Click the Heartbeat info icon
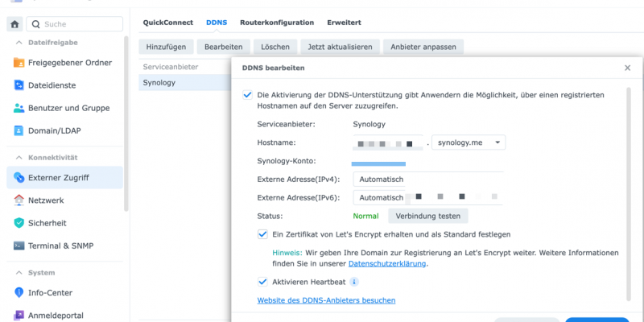 pyautogui.click(x=354, y=283)
